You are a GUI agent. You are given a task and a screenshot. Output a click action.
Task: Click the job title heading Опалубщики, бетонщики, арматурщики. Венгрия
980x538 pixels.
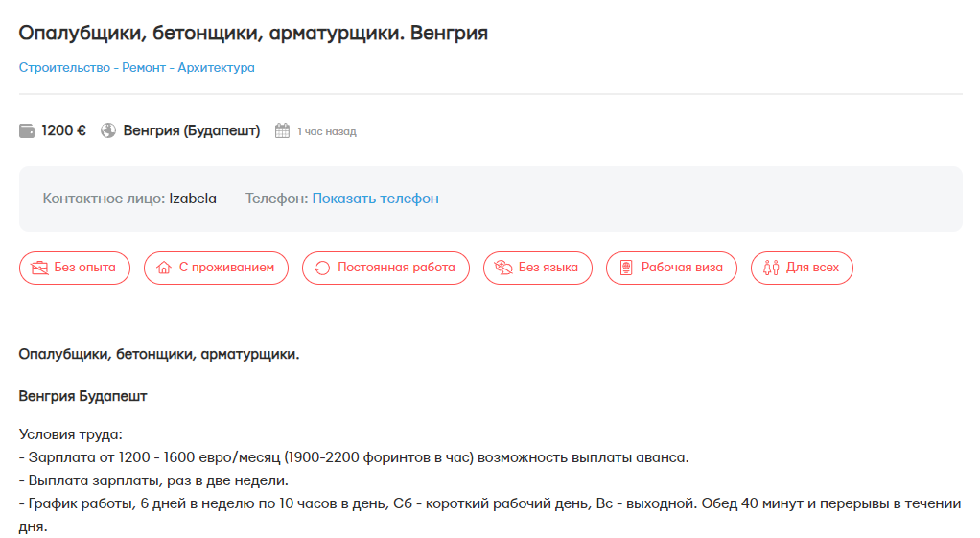point(254,34)
